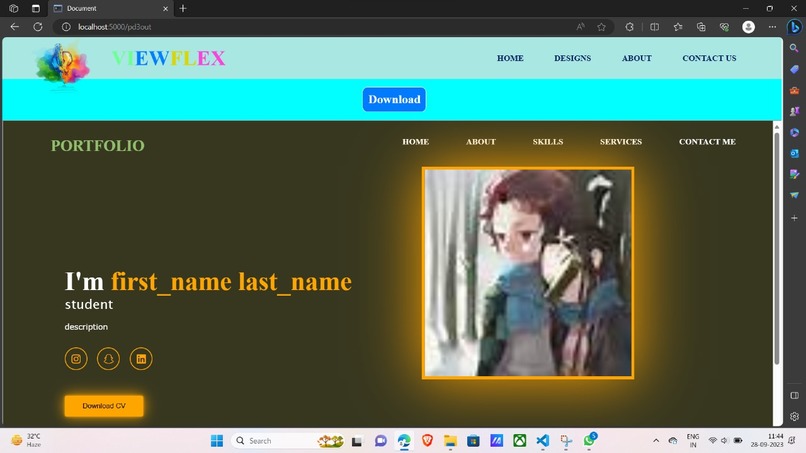This screenshot has height=453, width=806.
Task: Open a new browser tab
Action: 183,8
